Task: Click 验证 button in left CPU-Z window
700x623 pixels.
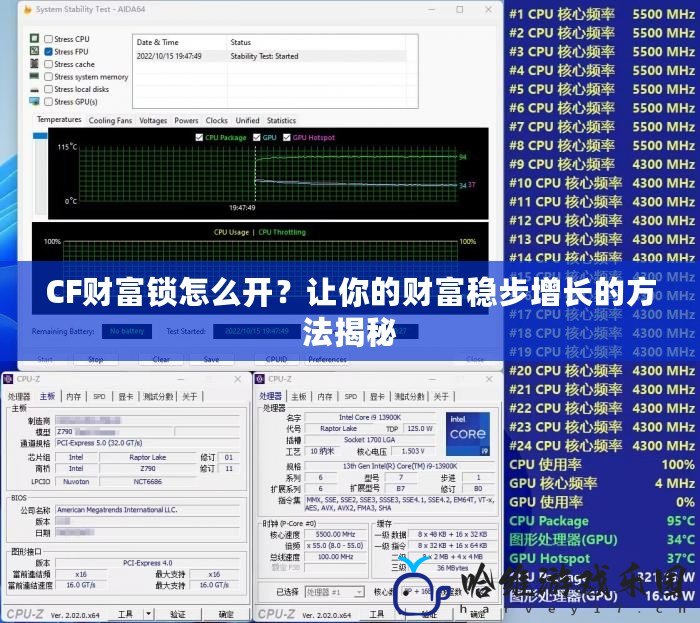Action: pyautogui.click(x=177, y=614)
